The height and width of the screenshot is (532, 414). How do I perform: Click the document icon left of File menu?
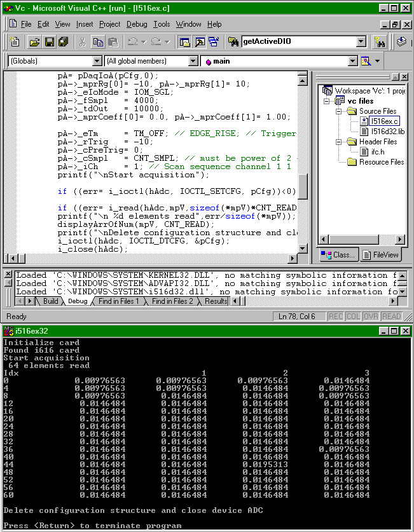tap(13, 24)
